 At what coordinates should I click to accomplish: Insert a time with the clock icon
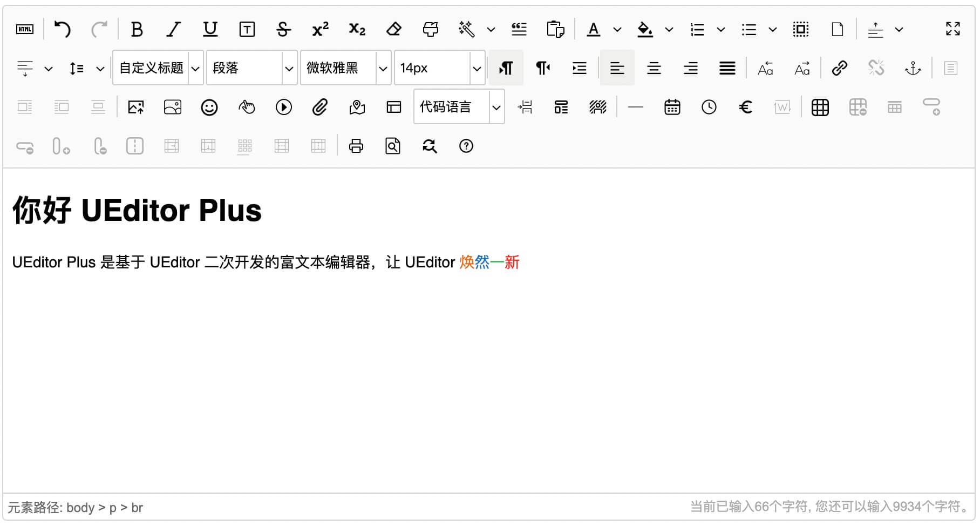coord(709,107)
